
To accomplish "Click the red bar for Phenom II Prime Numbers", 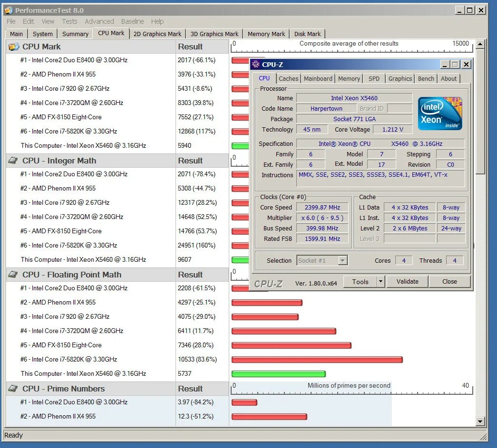I will (269, 417).
